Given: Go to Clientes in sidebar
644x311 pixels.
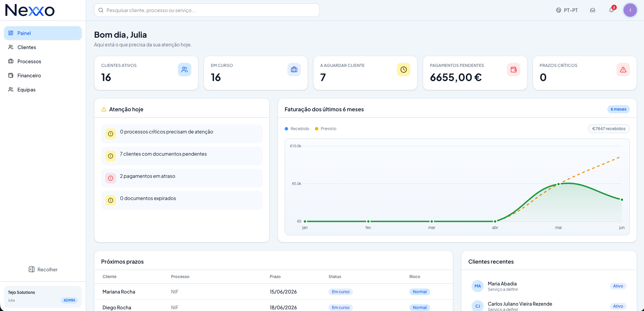Looking at the screenshot, I should click(43, 47).
